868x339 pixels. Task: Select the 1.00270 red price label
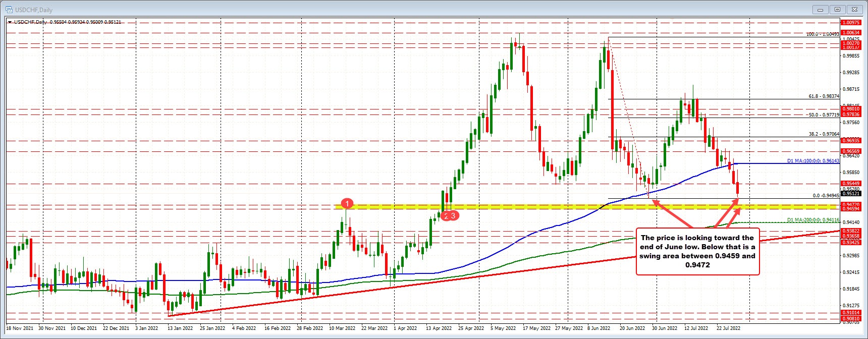point(850,43)
